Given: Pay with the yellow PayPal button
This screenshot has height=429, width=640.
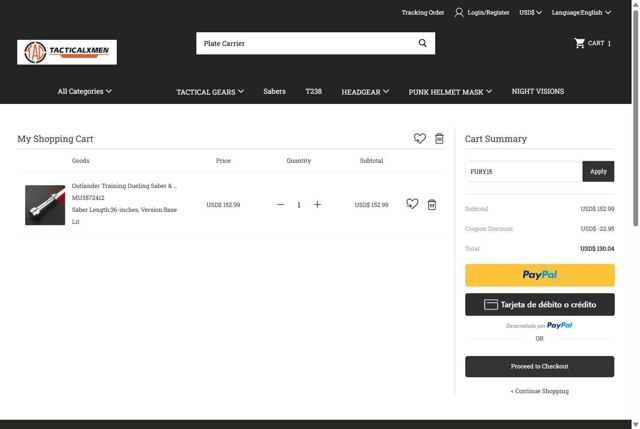Looking at the screenshot, I should pos(540,275).
